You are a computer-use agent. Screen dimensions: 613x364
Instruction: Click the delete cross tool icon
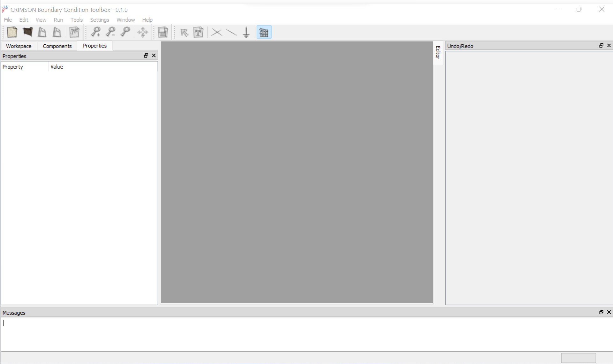[216, 32]
